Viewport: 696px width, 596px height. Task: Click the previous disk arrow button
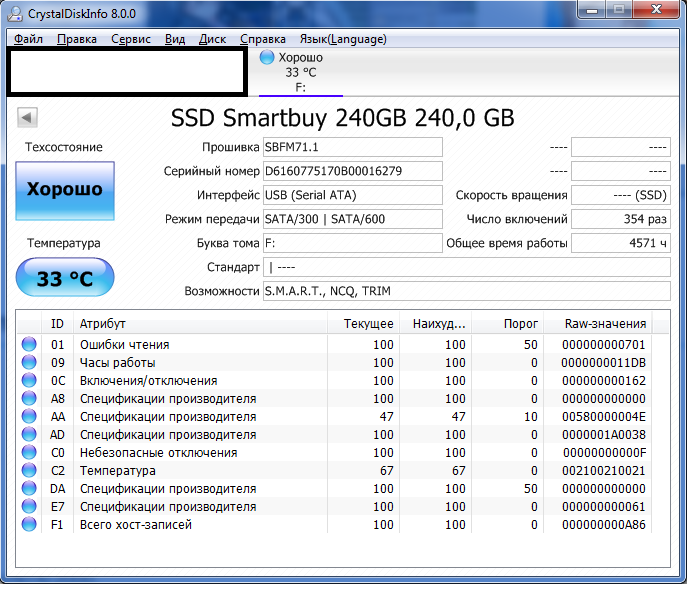click(x=27, y=118)
